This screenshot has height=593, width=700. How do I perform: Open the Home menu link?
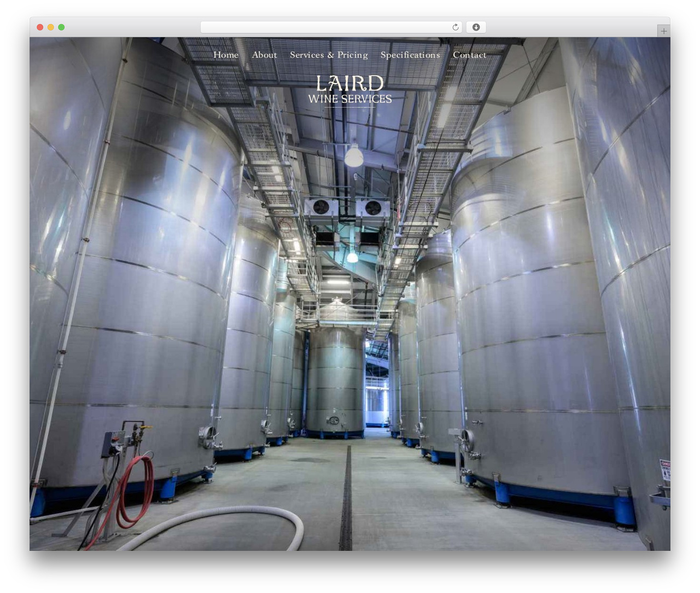(226, 55)
